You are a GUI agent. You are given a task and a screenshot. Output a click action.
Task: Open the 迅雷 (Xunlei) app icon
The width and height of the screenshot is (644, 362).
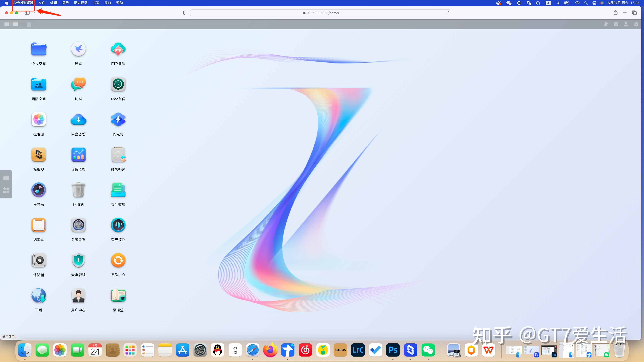[78, 49]
